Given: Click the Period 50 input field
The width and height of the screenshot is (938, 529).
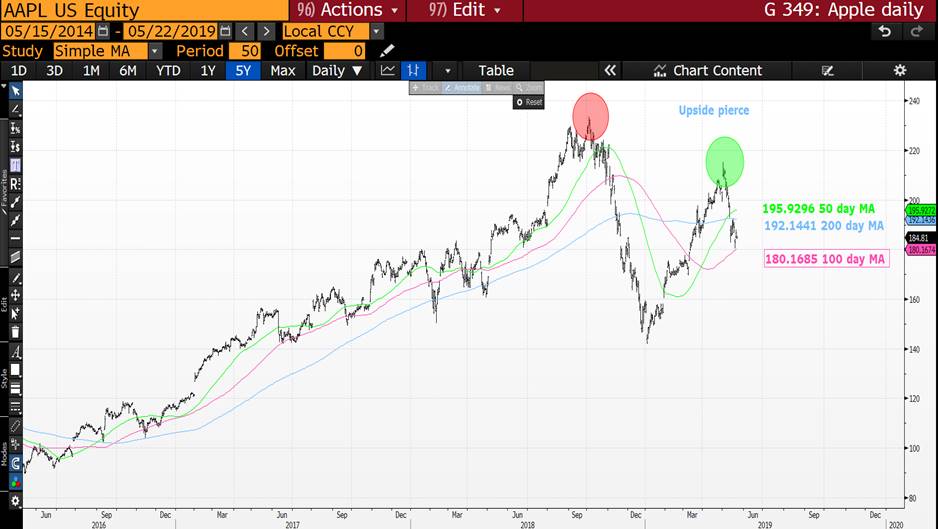Looking at the screenshot, I should click(244, 51).
